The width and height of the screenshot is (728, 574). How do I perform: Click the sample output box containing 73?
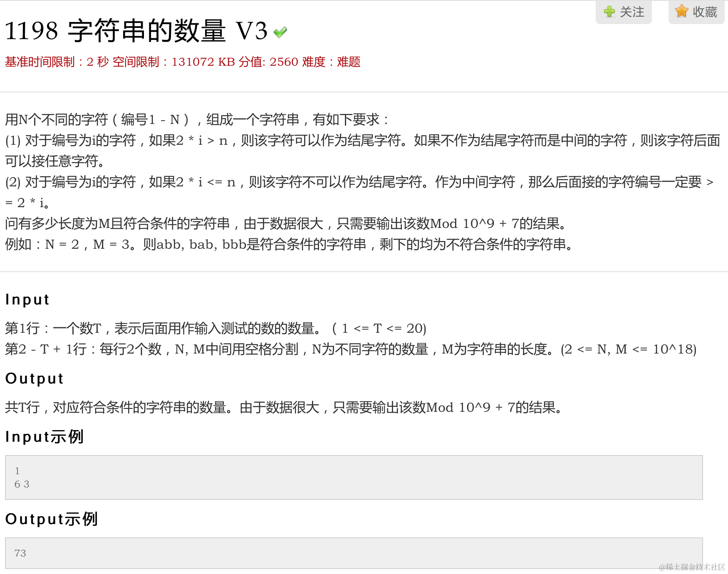click(354, 553)
